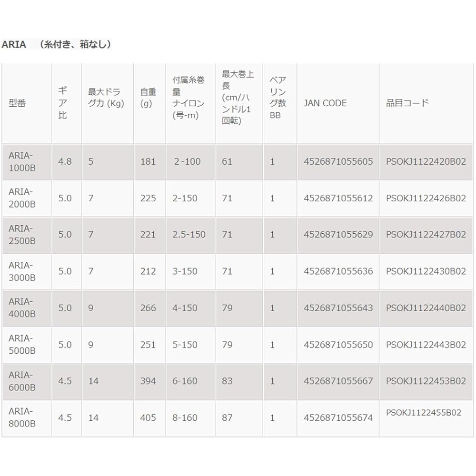This screenshot has height=476, width=476.
Task: Select weight value 181
Action: coord(148,161)
